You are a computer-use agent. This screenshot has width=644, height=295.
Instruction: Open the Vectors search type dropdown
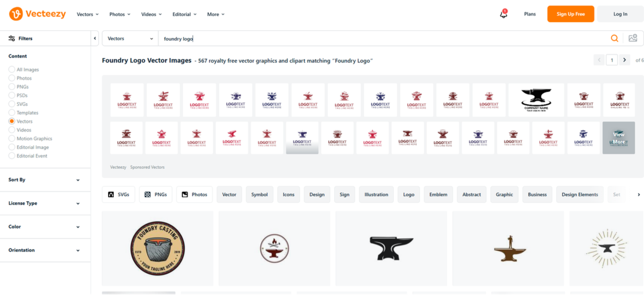coord(130,38)
